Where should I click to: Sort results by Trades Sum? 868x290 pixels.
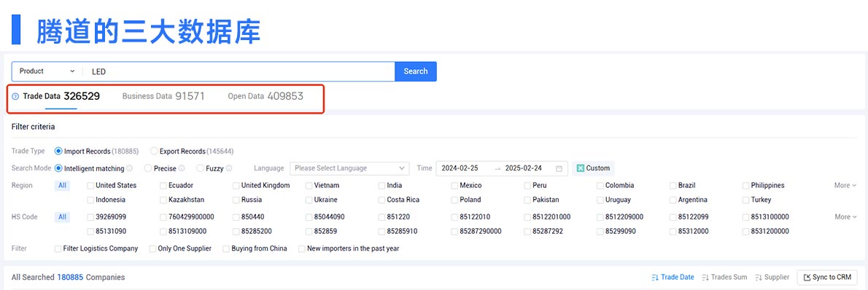[724, 277]
